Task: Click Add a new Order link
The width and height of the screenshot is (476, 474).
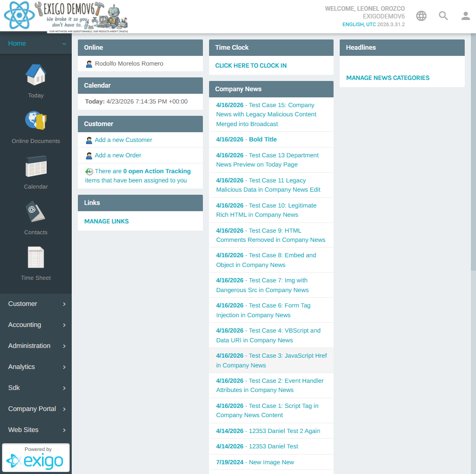Action: click(x=118, y=155)
